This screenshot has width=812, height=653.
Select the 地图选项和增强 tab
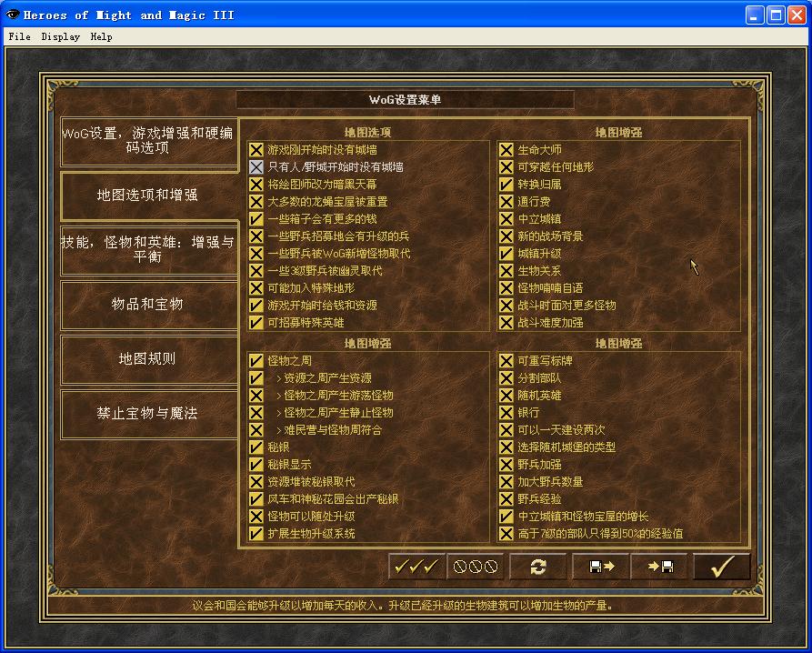pos(148,196)
